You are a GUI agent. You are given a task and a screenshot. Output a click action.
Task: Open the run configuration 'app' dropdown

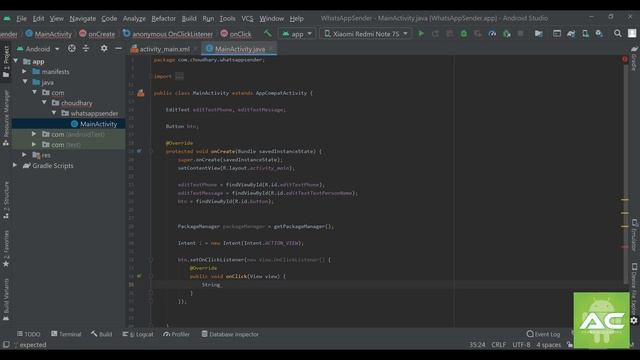tap(297, 34)
